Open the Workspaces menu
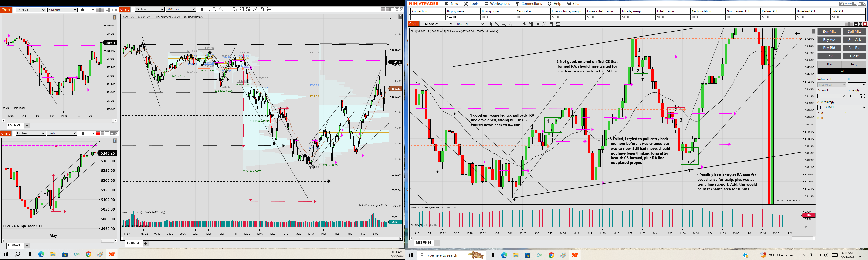 click(497, 3)
